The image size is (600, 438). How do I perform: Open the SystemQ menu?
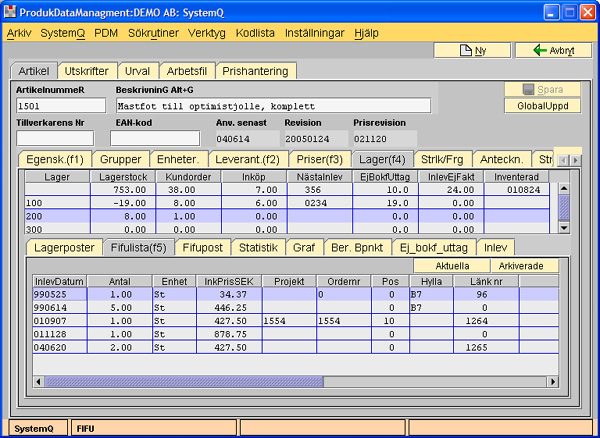[x=63, y=33]
